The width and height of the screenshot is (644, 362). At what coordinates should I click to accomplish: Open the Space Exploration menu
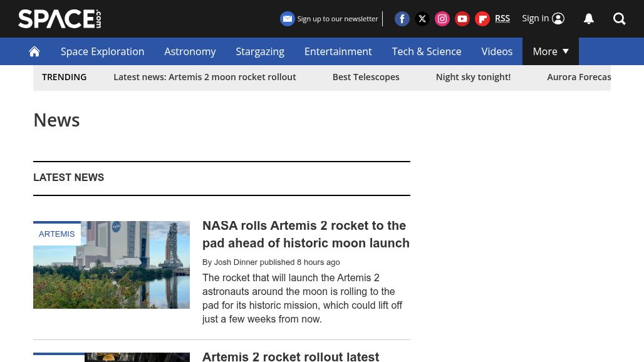[102, 51]
